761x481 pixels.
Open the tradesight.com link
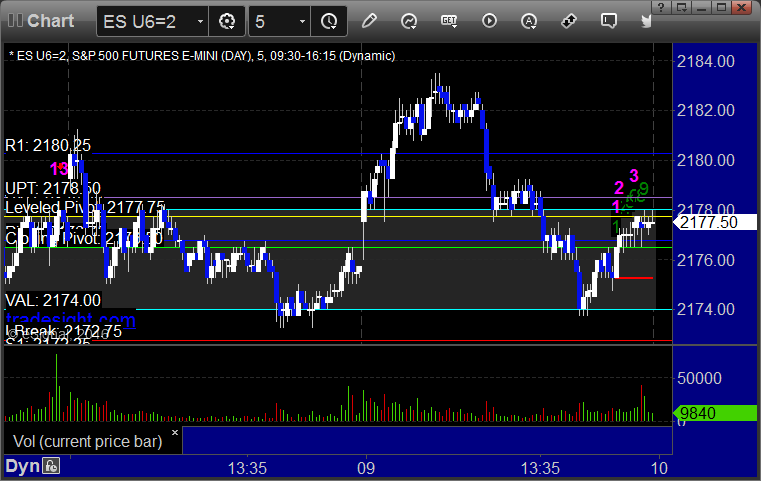pos(70,319)
